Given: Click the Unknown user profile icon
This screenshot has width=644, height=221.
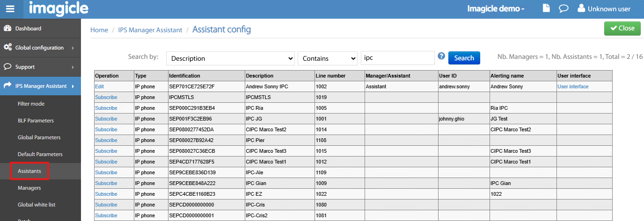Looking at the screenshot, I should (581, 8).
